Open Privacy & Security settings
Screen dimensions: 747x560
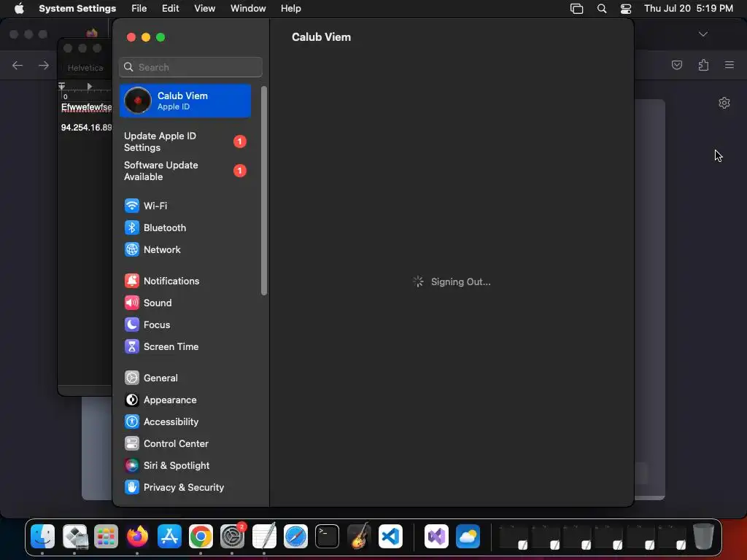[x=185, y=488]
